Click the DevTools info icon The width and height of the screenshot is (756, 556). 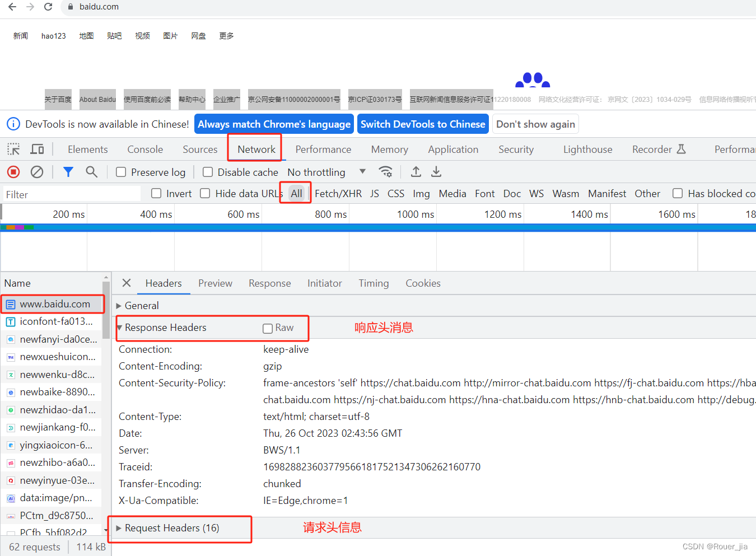(13, 124)
